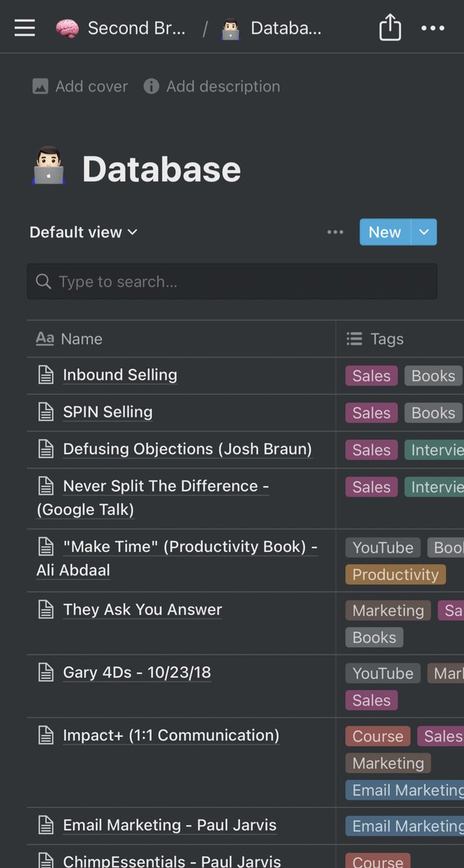Open Gary 4Ds - 10/23/18 page
The image size is (464, 868).
pos(137,672)
